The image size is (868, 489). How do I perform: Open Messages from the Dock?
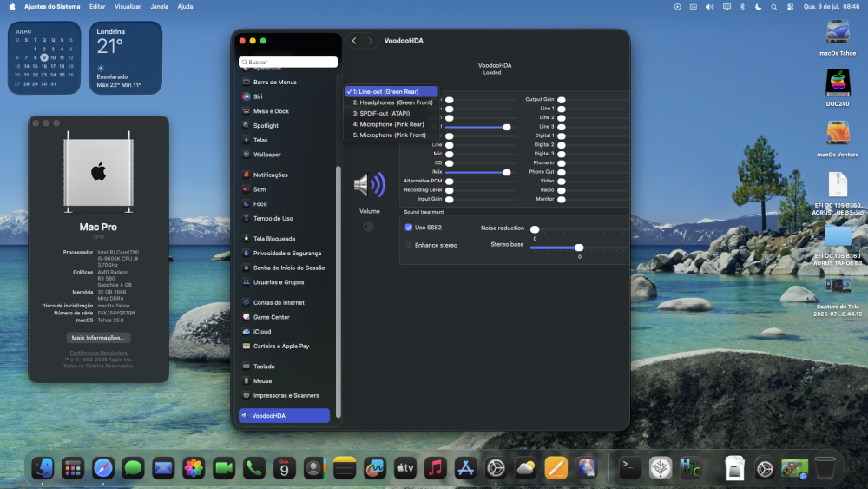pyautogui.click(x=133, y=468)
